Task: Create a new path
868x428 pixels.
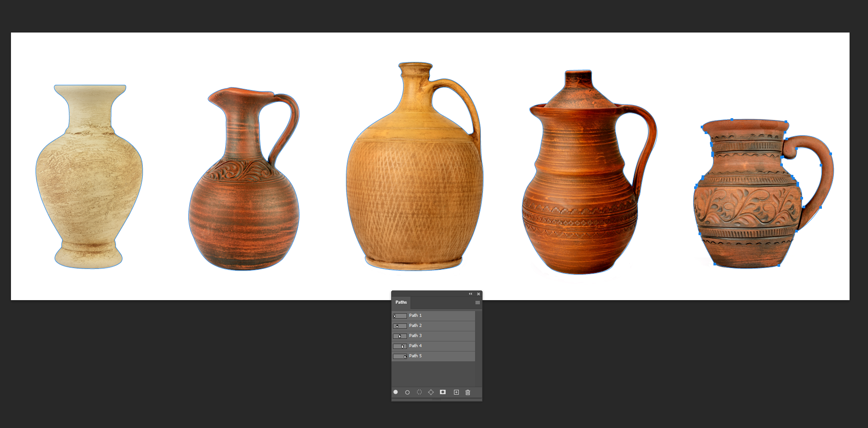Action: [x=456, y=392]
